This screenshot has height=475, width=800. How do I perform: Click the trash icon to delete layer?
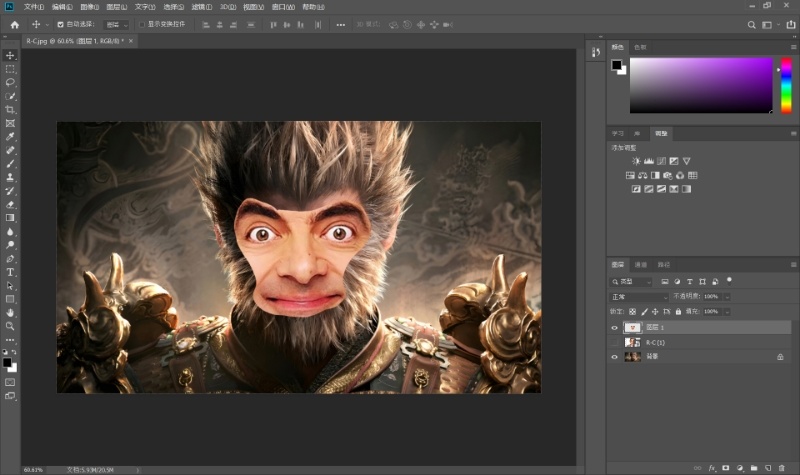(x=781, y=467)
